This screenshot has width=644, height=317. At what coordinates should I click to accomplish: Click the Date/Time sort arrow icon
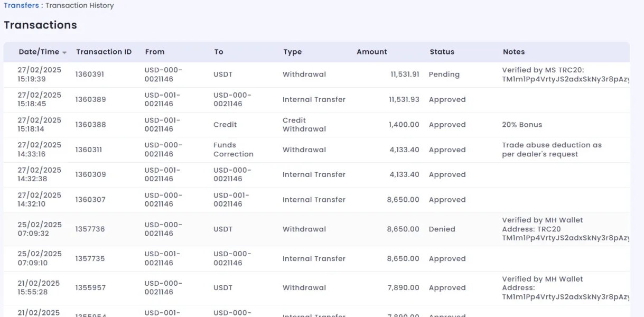click(64, 52)
